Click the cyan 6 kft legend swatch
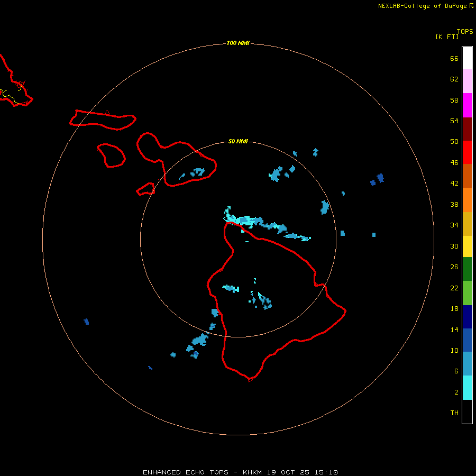Viewport: 476px width, 476px height. (x=467, y=387)
